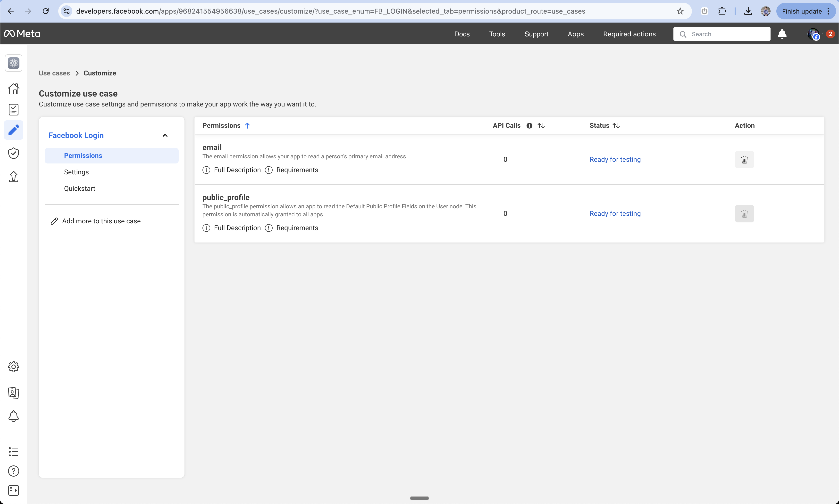Go to the Dashboard home icon
This screenshot has width=839, height=504.
point(14,89)
